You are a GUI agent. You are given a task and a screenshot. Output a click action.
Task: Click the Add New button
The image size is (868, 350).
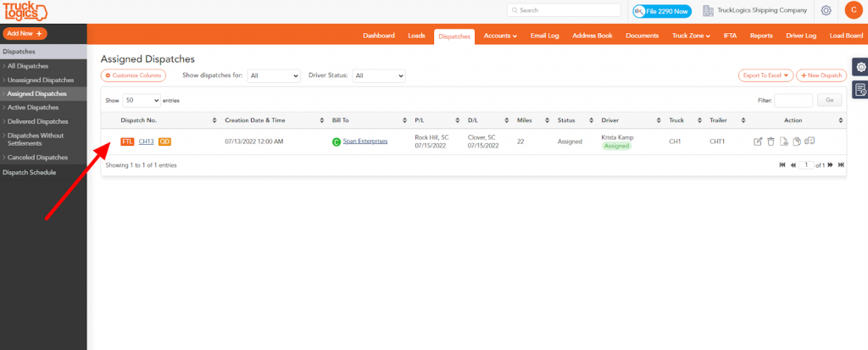pos(25,33)
